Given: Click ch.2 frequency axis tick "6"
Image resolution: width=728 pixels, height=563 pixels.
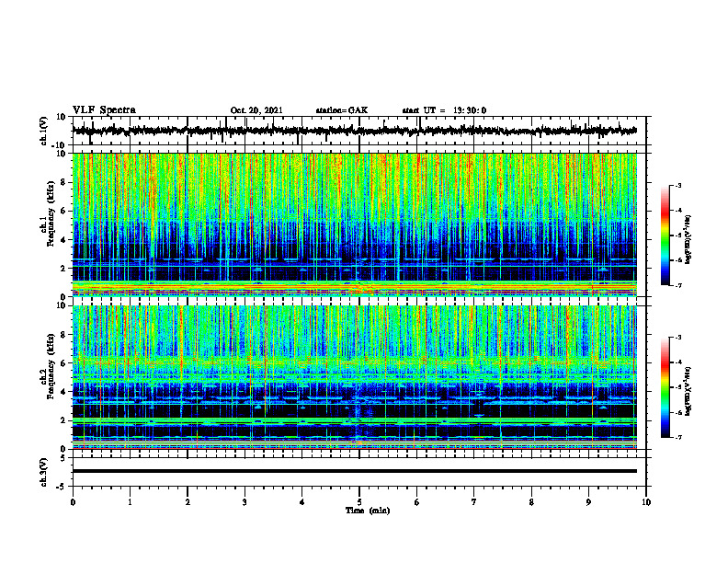Looking at the screenshot, I should point(63,363).
